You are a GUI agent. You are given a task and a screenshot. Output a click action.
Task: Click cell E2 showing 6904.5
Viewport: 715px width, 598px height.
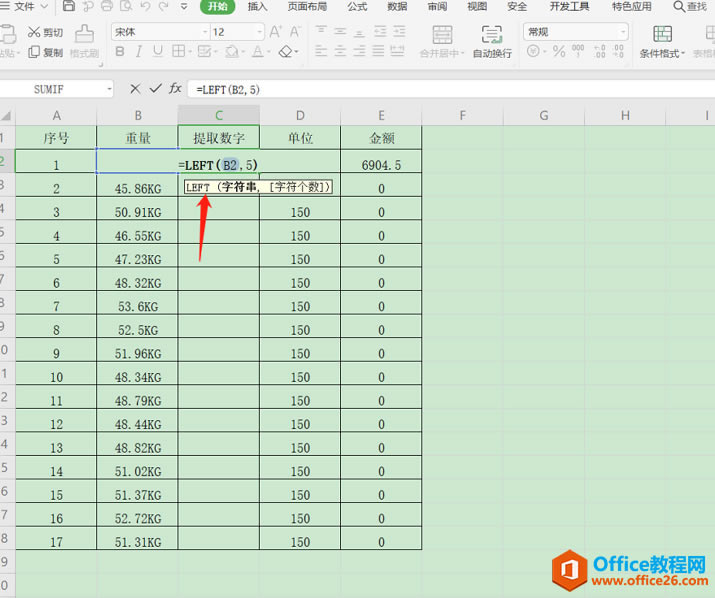(381, 161)
